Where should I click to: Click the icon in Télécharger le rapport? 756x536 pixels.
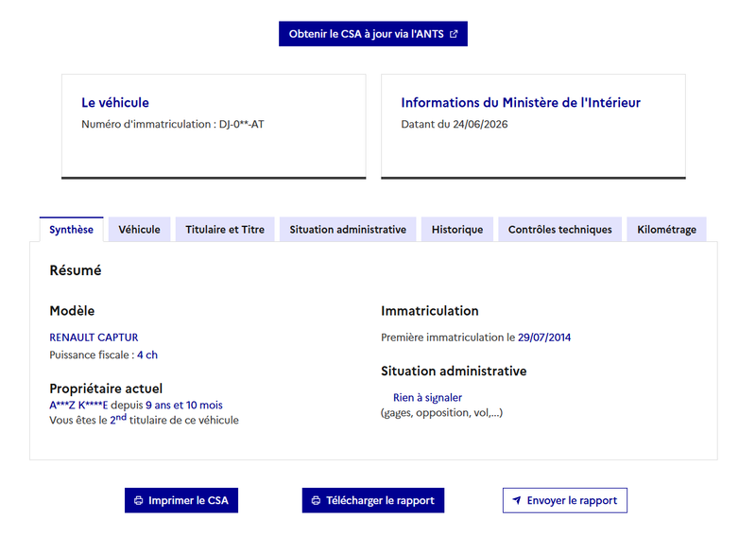click(316, 500)
